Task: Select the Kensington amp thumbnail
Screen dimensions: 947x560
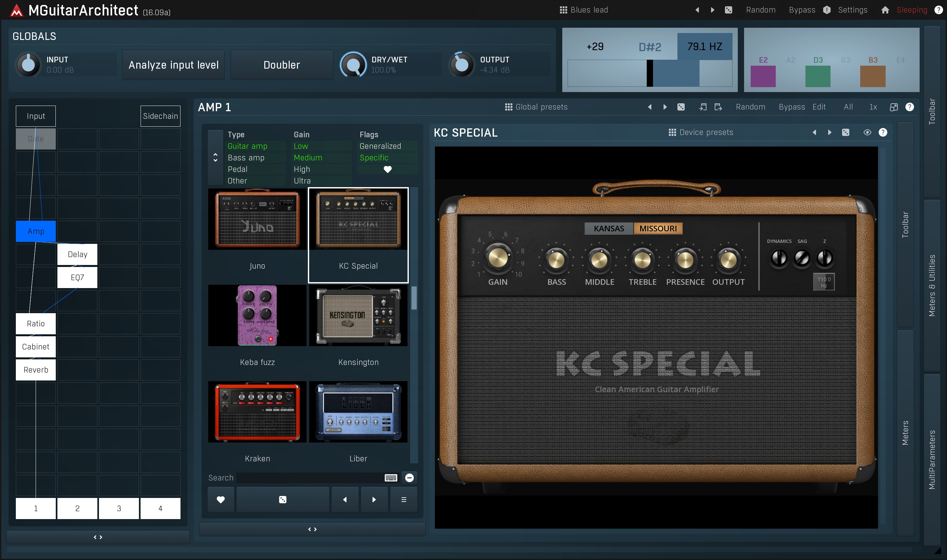Action: coord(358,331)
